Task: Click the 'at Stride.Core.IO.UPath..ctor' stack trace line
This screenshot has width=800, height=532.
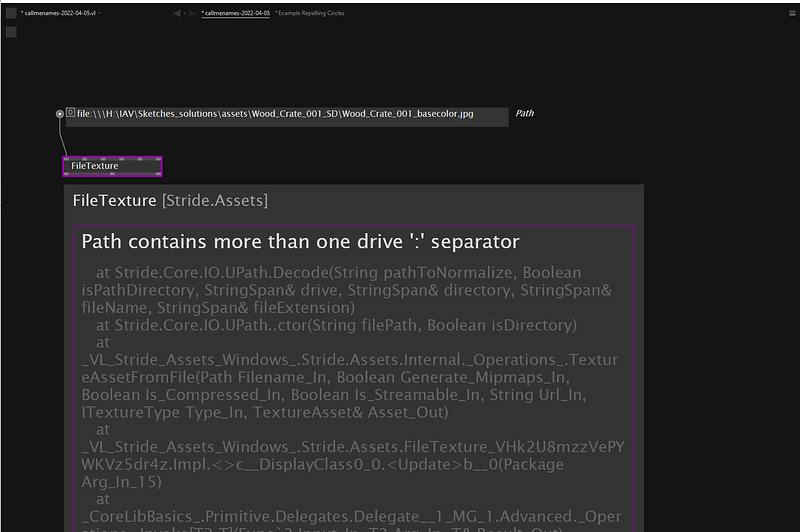Action: 336,325
